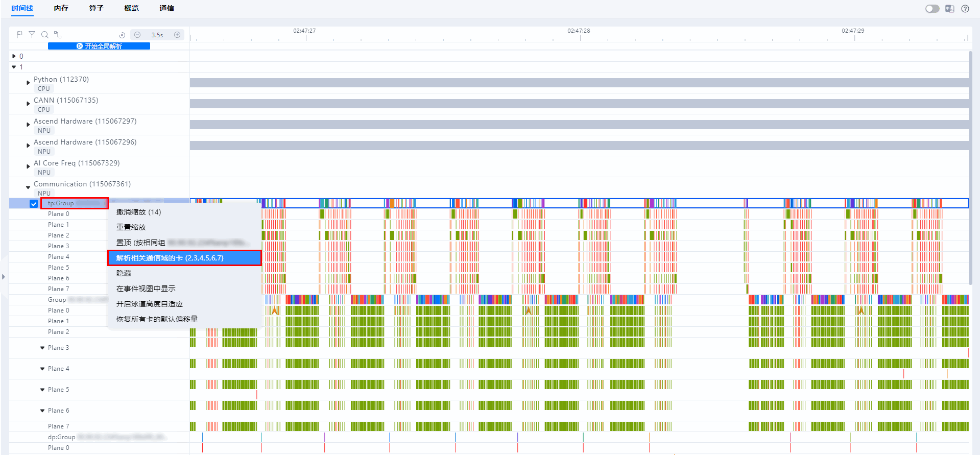Viewport: 980px width, 455px height.
Task: Click the reset zoom circular icon
Action: click(122, 35)
